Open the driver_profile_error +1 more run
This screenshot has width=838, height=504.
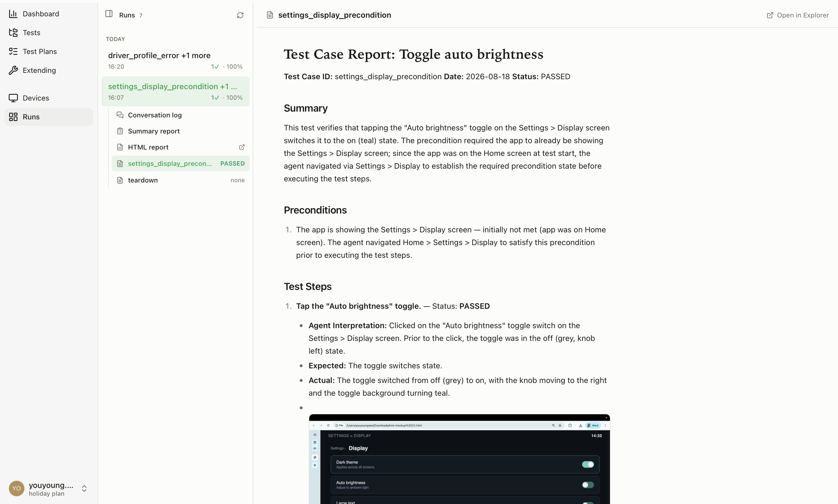(175, 60)
